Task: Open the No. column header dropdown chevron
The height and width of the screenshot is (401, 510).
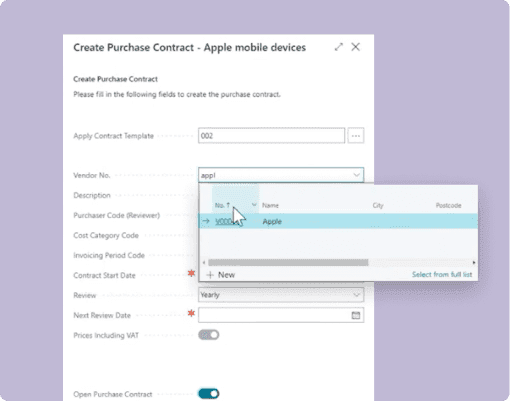Action: click(x=254, y=205)
